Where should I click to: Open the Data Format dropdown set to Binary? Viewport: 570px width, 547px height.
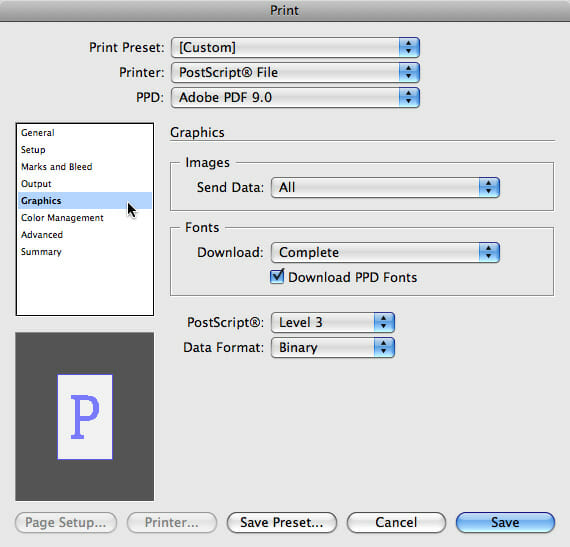point(333,347)
